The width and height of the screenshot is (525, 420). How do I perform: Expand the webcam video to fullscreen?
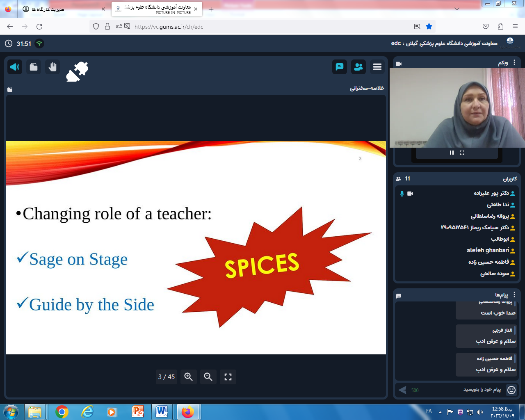point(462,153)
